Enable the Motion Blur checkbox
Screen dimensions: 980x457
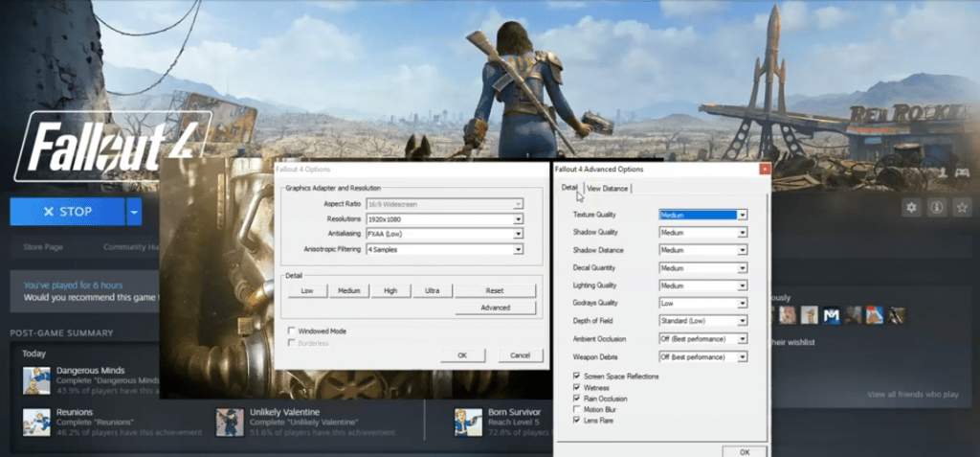point(576,409)
